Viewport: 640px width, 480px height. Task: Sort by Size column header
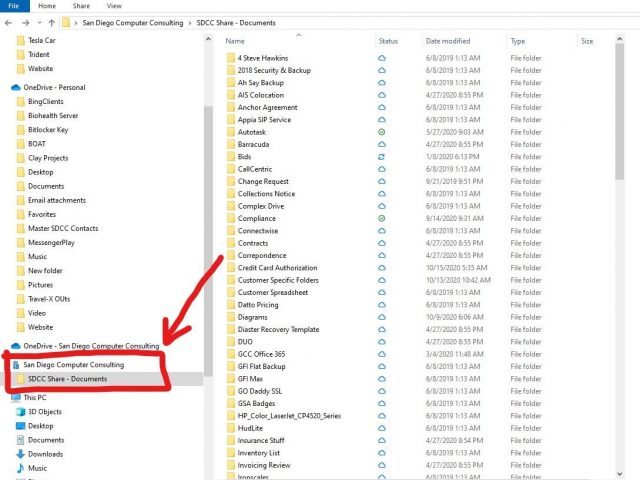click(x=587, y=41)
